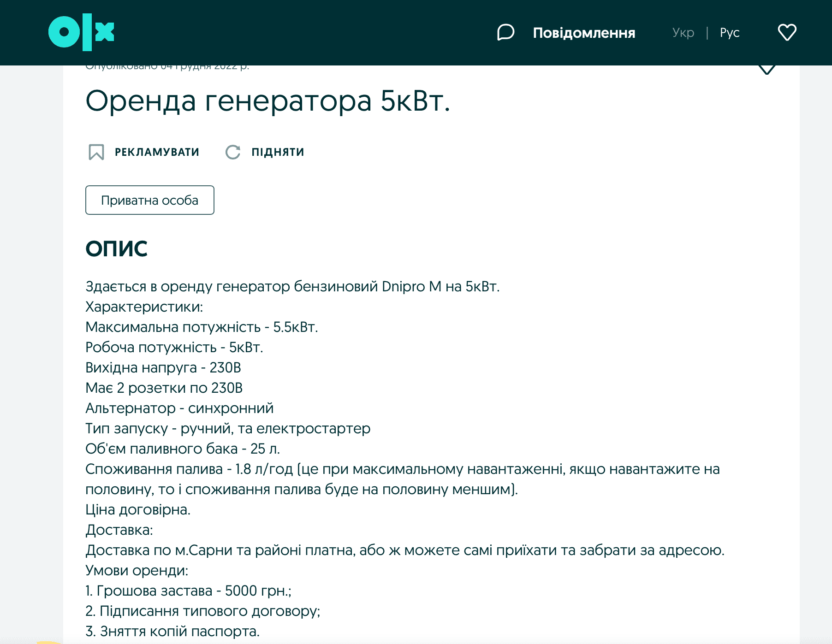Viewport: 832px width, 644px height.
Task: Click the Грошова застава 5000 грн line
Action: 189,591
